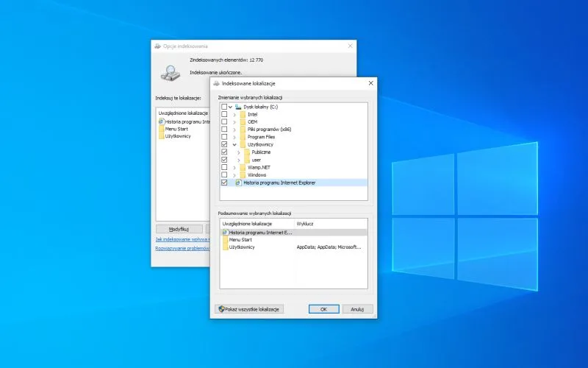Collapse the Dysk lokalny (C:) node

coord(230,107)
